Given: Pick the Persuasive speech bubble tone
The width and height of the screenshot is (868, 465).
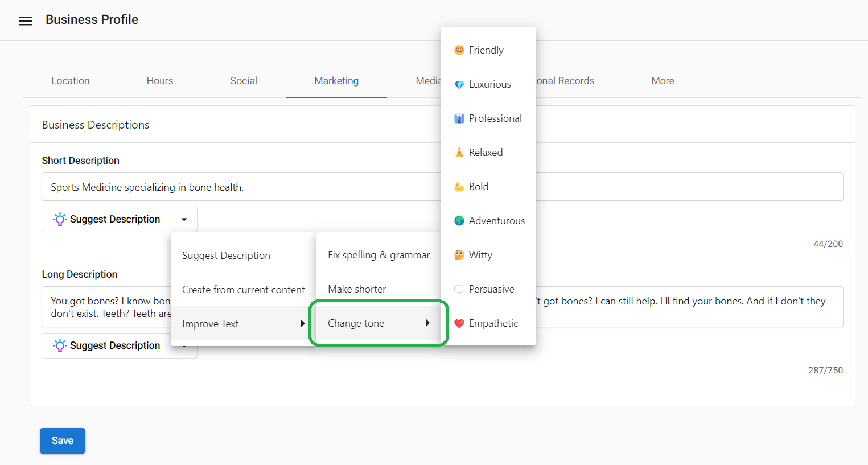Looking at the screenshot, I should (x=491, y=289).
